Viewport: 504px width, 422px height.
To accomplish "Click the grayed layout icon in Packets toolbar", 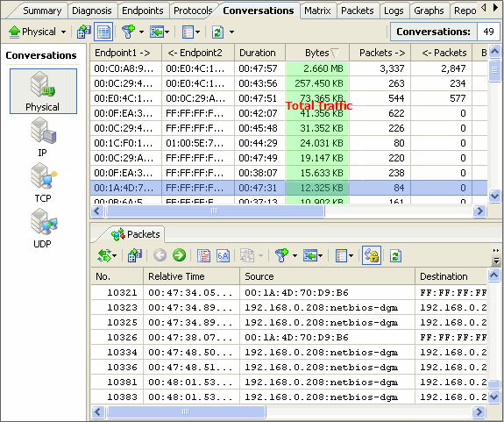I will (x=247, y=255).
